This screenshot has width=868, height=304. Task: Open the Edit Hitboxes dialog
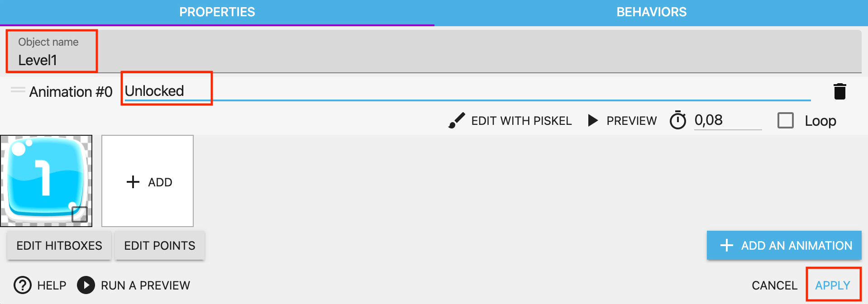59,246
